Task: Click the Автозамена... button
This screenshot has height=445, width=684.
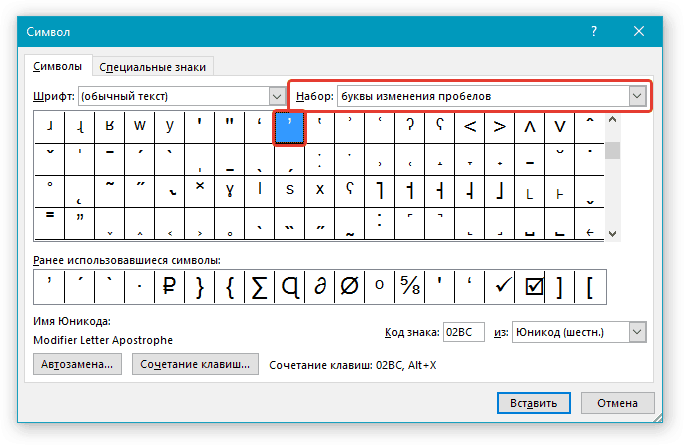Action: point(78,365)
